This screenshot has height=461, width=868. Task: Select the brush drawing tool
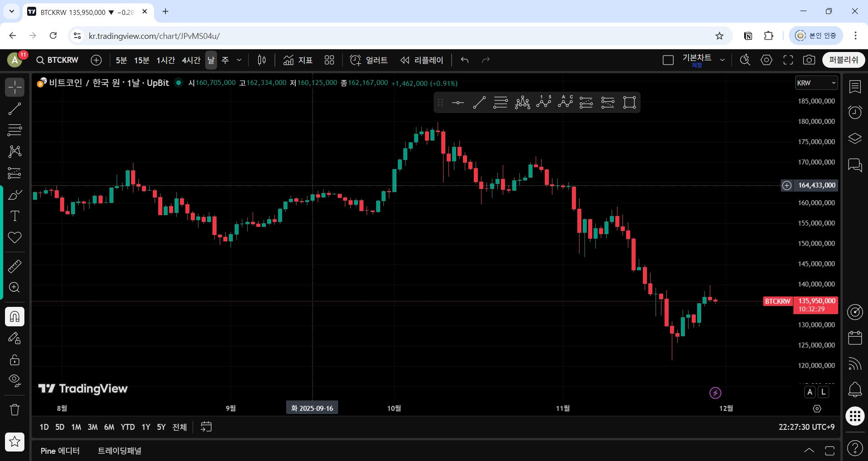click(15, 195)
